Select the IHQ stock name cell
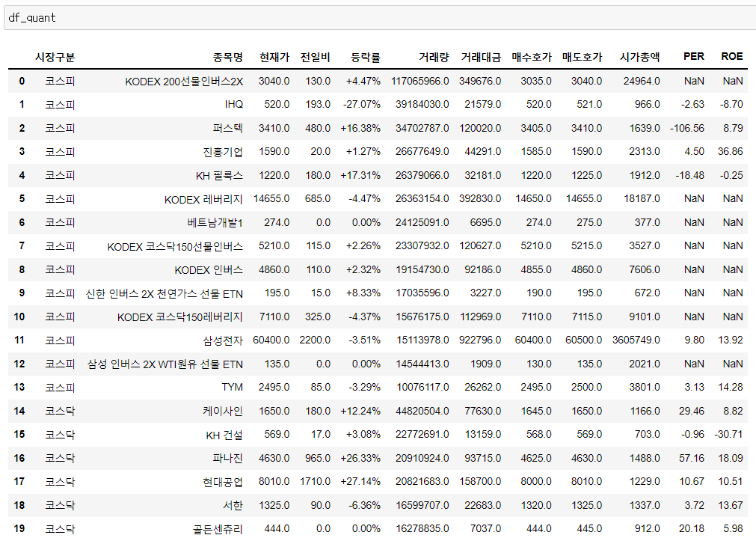Viewport: 756px width, 541px height. pos(234,105)
